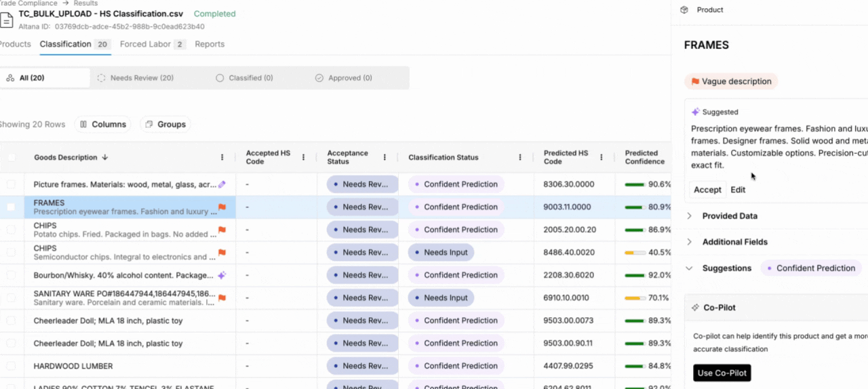Collapse the Suggestions section

690,268
